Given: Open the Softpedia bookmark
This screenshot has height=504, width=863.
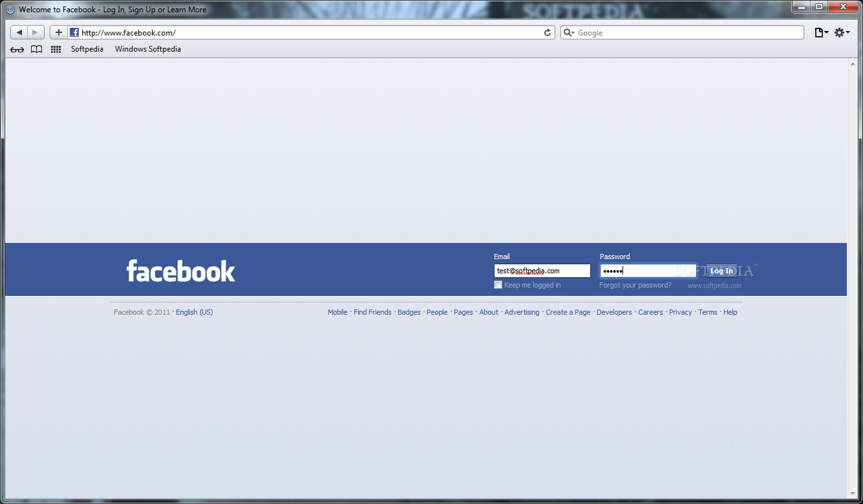Looking at the screenshot, I should pos(87,49).
